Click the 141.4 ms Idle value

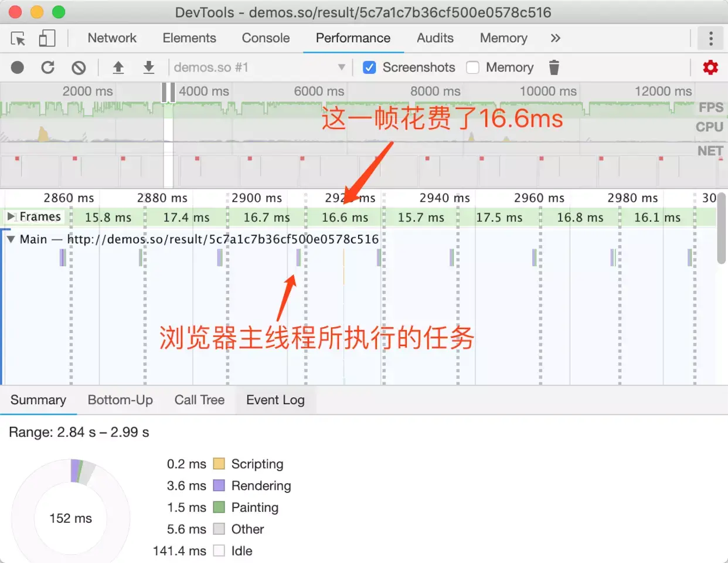coord(179,551)
